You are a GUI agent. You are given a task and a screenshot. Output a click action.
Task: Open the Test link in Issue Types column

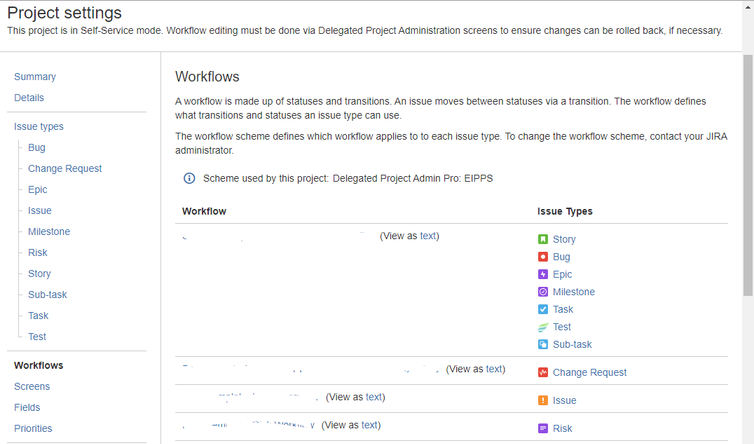pos(562,327)
